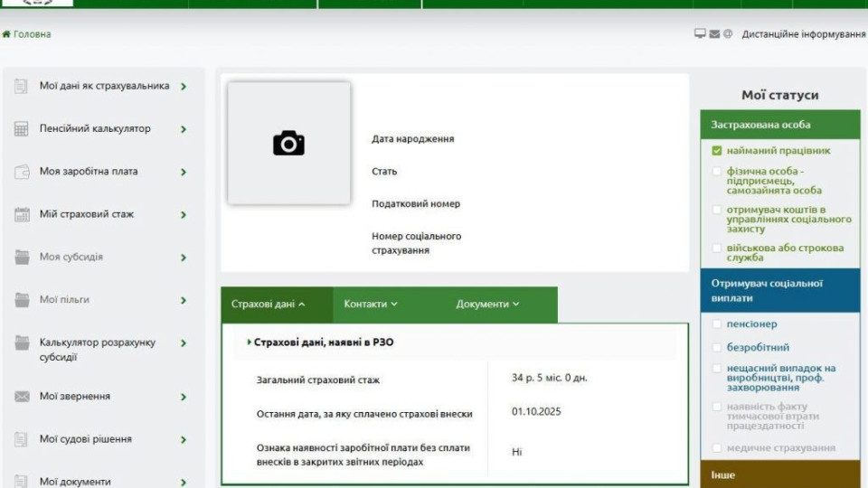Check the безробітний checkbox
Image resolution: width=868 pixels, height=488 pixels.
717,347
